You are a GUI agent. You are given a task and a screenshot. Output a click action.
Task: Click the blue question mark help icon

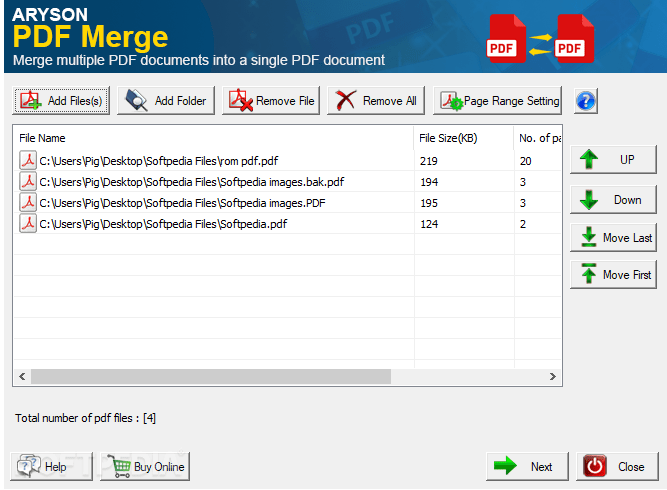[x=586, y=101]
